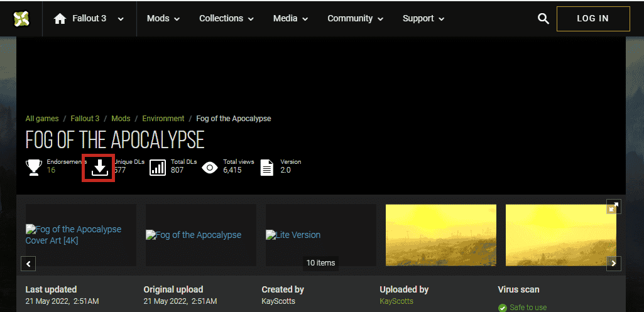Click the endorsements count 16
This screenshot has height=312, width=644.
point(51,170)
